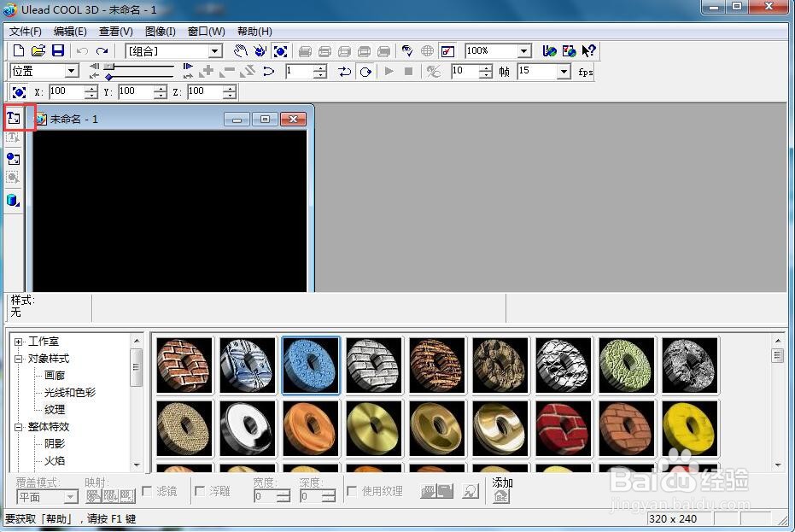Image resolution: width=795 pixels, height=532 pixels.
Task: Open the 查看(V) menu
Action: (x=115, y=32)
